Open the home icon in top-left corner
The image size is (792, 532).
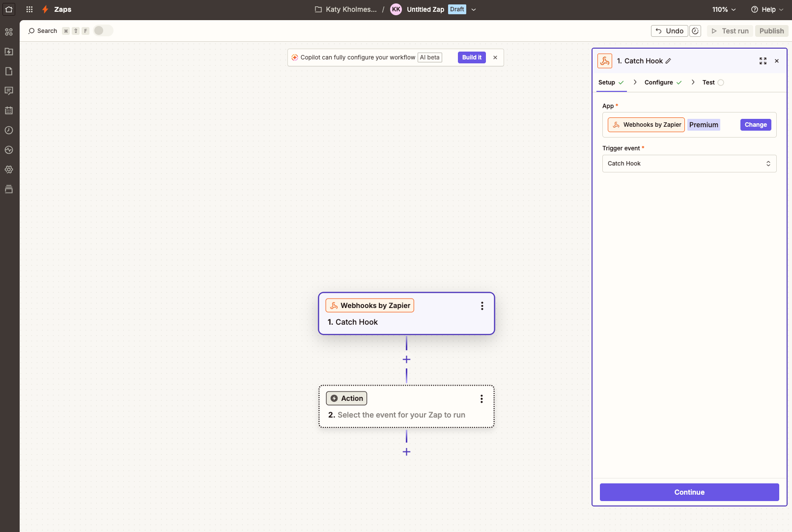(9, 9)
